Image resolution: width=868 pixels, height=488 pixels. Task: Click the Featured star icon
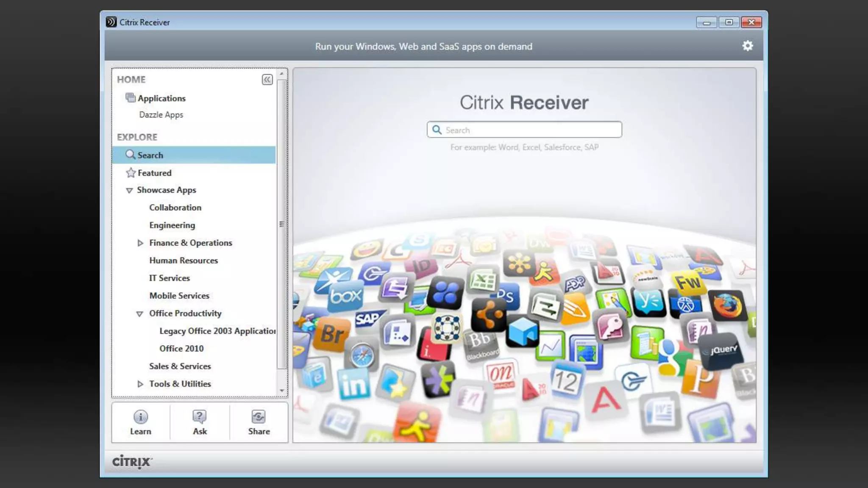pyautogui.click(x=131, y=173)
